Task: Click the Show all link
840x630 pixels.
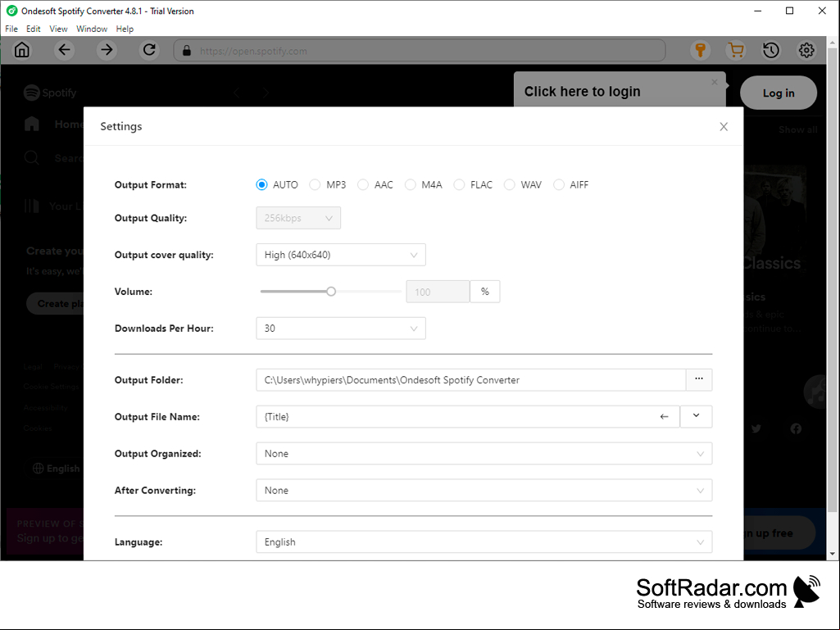Action: (797, 129)
